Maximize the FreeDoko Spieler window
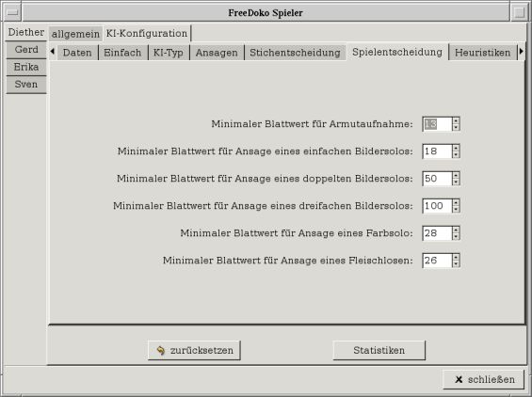This screenshot has width=532, height=397. click(520, 12)
